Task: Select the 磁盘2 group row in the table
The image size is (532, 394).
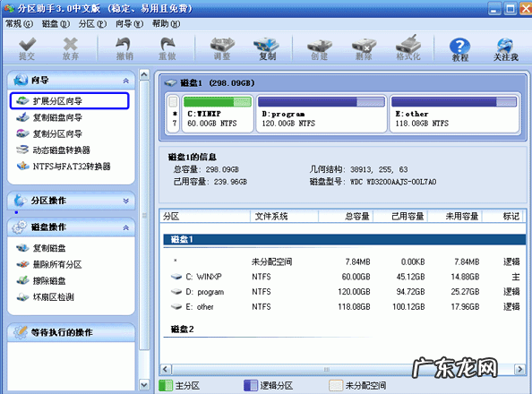Action: (345, 330)
